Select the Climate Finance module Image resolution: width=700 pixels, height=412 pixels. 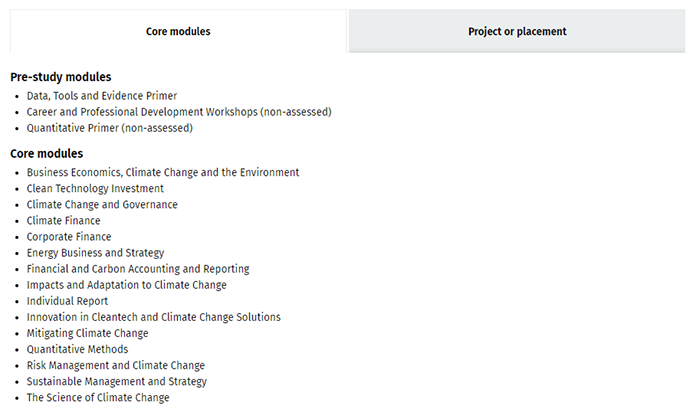tap(64, 220)
